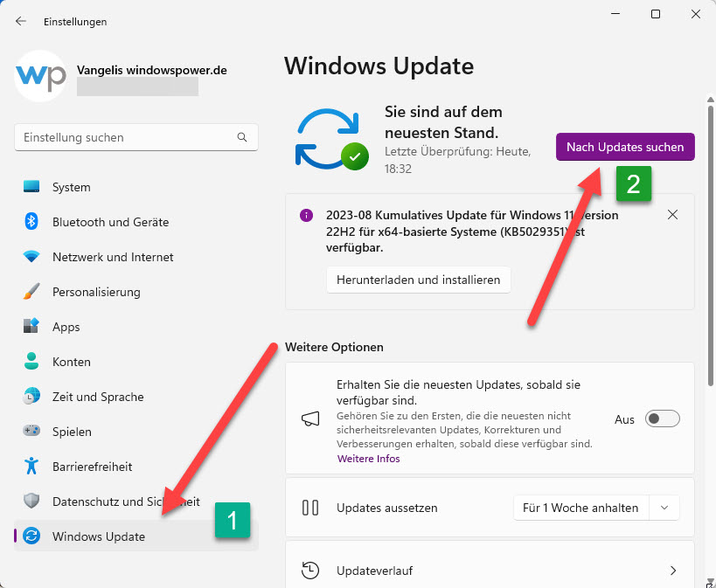Click Für 1 Woche anhalten button
Viewport: 716px width, 588px height.
[580, 508]
